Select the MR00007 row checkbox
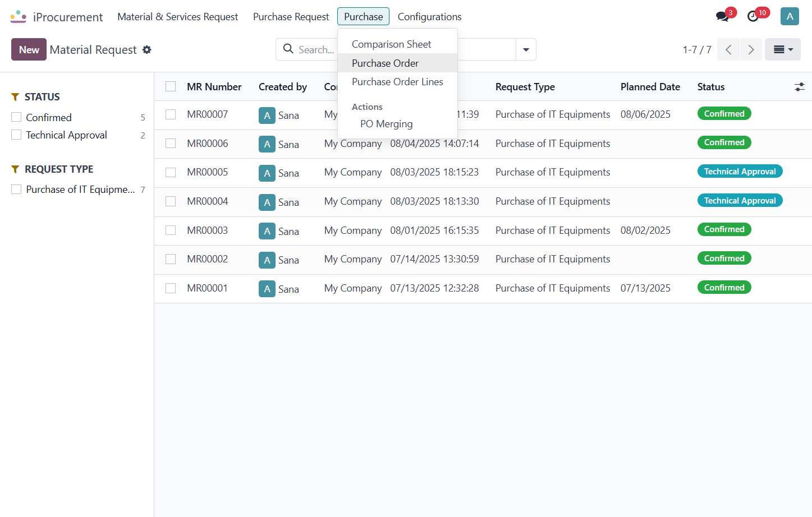Image resolution: width=812 pixels, height=517 pixels. click(x=171, y=114)
